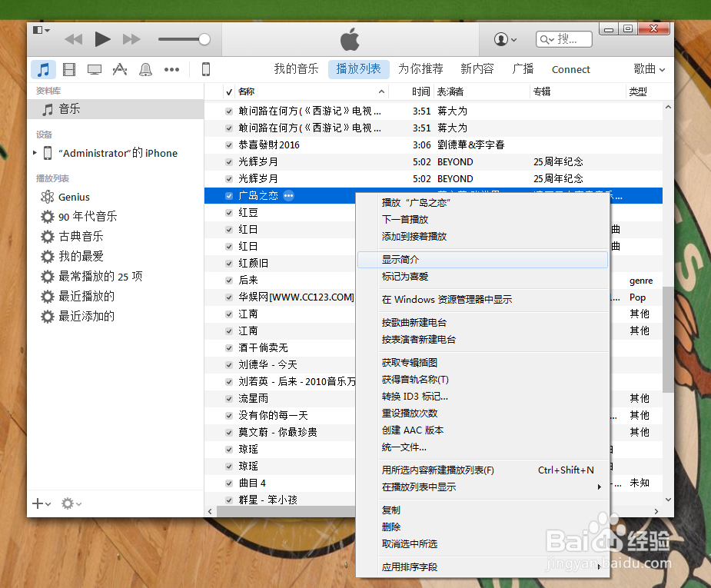The width and height of the screenshot is (711, 588).
Task: Open the TV Shows library icon
Action: 95,69
